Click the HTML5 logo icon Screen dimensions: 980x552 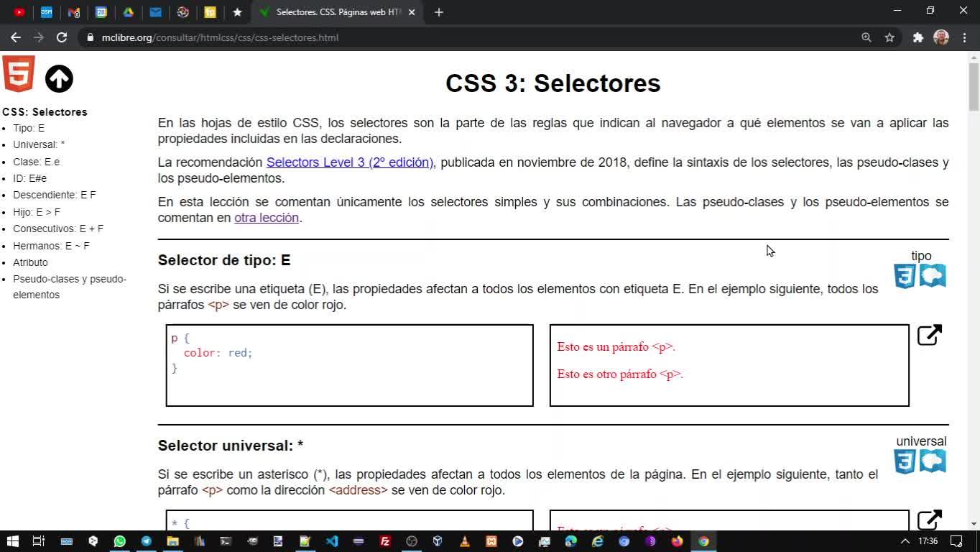tap(19, 74)
